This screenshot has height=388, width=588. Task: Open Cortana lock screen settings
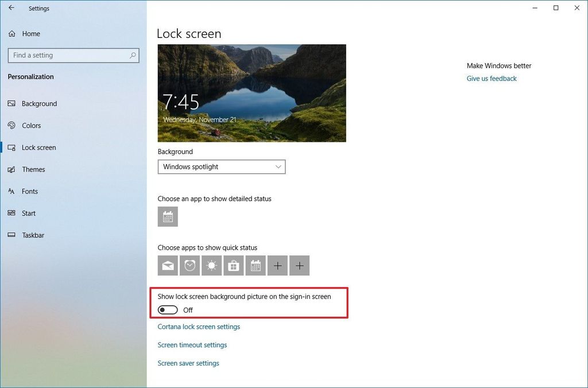tap(199, 326)
